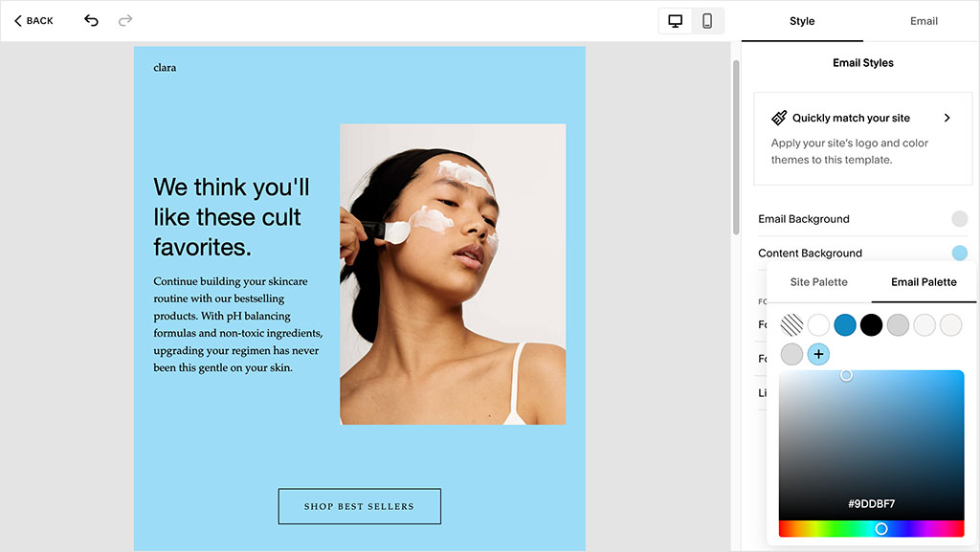The image size is (980, 552).
Task: Click the clara logo text
Action: pyautogui.click(x=165, y=67)
